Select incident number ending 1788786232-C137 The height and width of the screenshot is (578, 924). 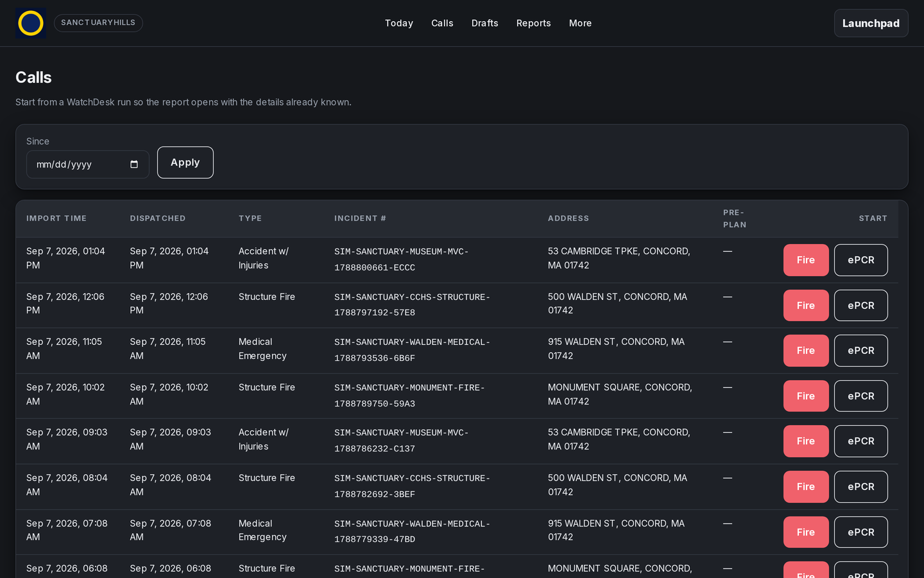click(402, 441)
